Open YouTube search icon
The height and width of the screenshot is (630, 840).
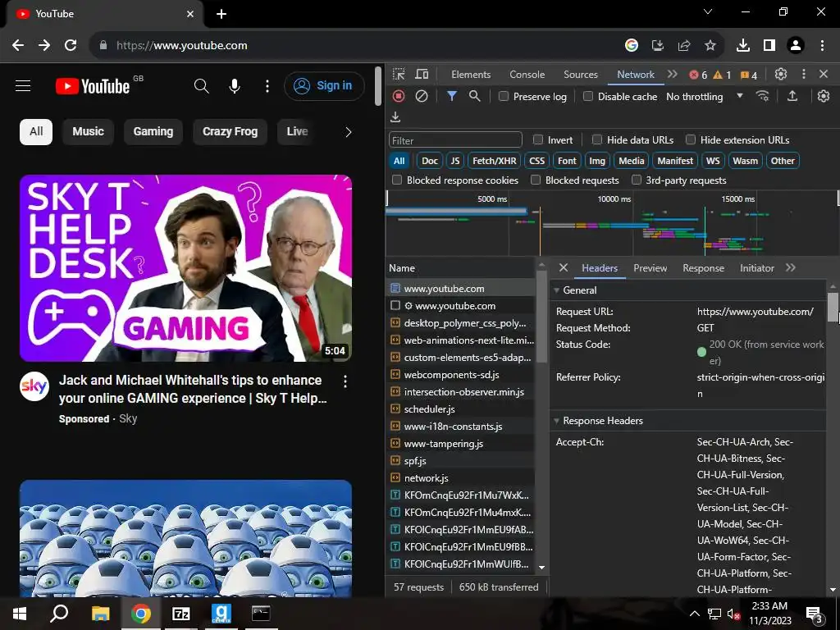pos(202,85)
